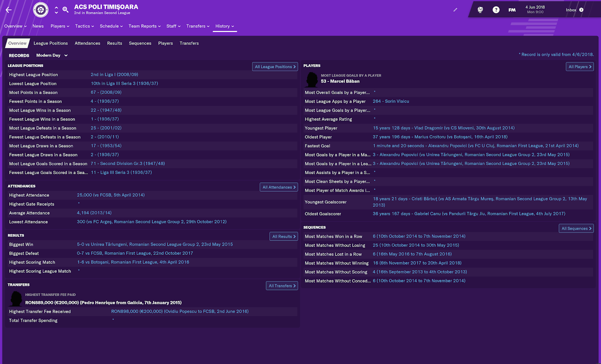Select Marcel Băban's player silhouette
This screenshot has width=601, height=364.
(x=312, y=79)
